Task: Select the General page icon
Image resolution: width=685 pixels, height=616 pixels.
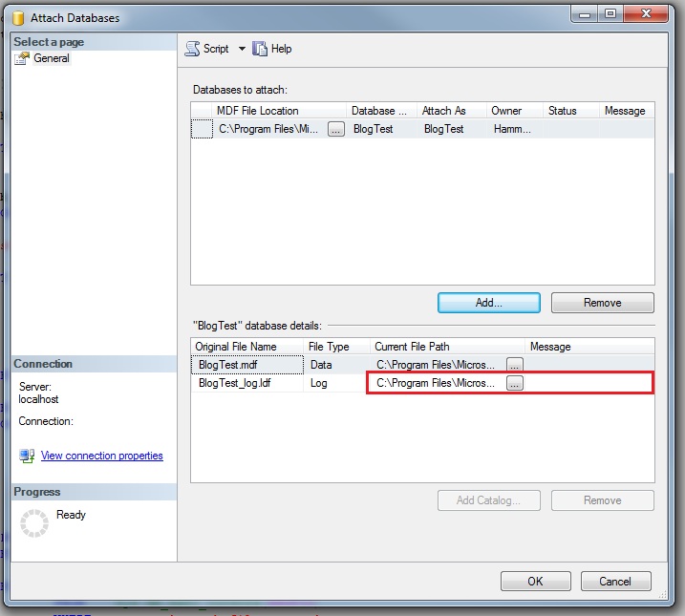Action: point(22,58)
